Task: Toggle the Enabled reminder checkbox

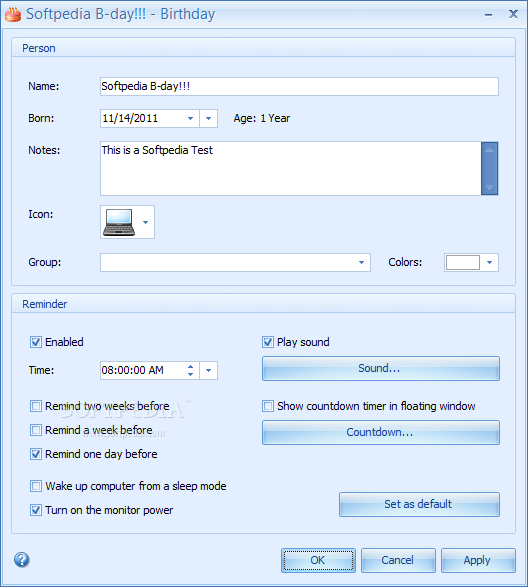Action: pyautogui.click(x=36, y=342)
